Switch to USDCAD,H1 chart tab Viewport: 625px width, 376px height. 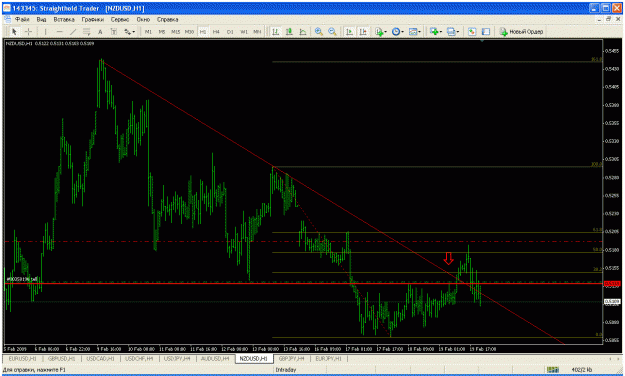click(100, 359)
